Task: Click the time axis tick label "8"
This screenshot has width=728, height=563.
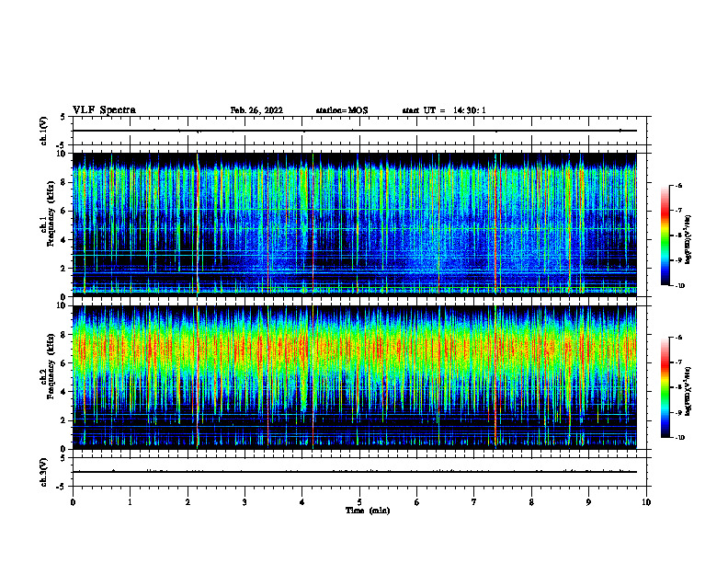Action: click(531, 502)
